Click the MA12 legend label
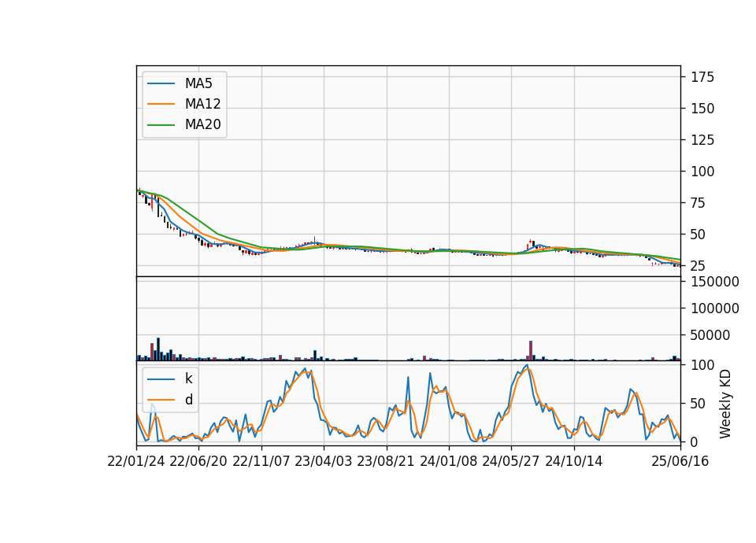 (202, 104)
